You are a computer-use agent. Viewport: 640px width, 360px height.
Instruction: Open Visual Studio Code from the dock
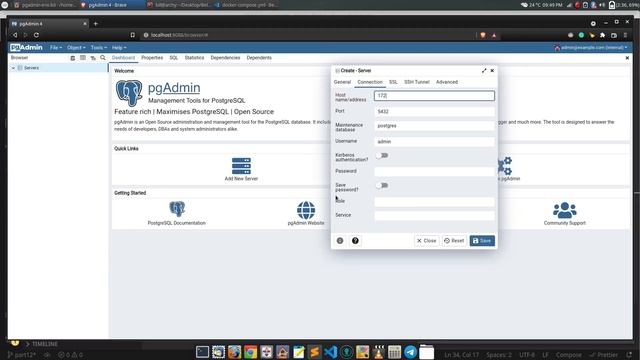(331, 352)
